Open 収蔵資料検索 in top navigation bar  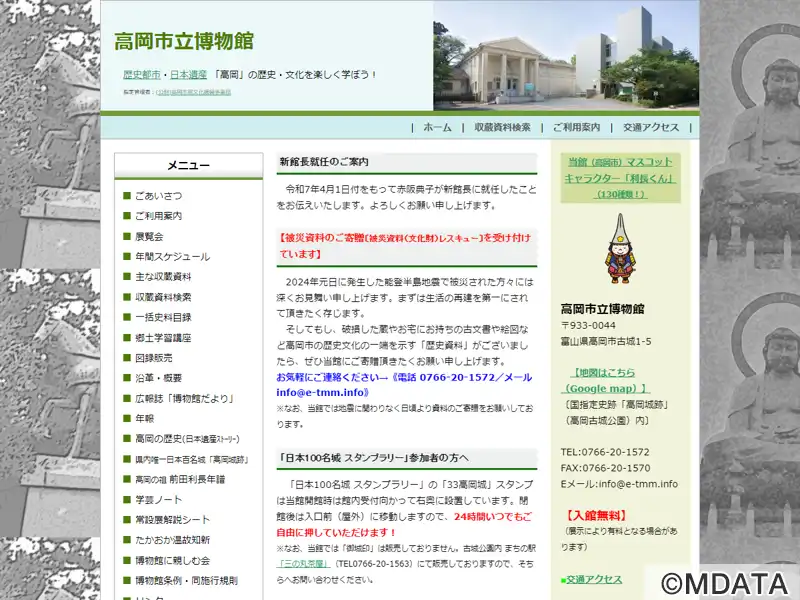(x=502, y=128)
